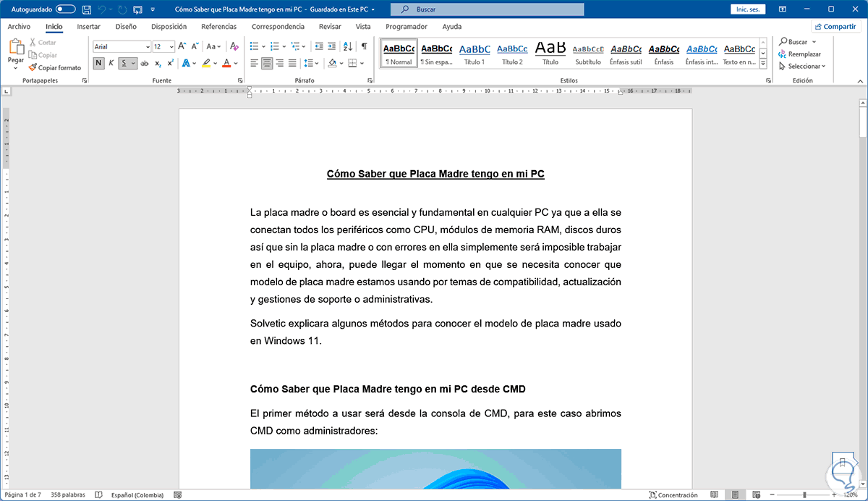Undo the last action
Screen dimensions: 868x501
[x=103, y=9]
